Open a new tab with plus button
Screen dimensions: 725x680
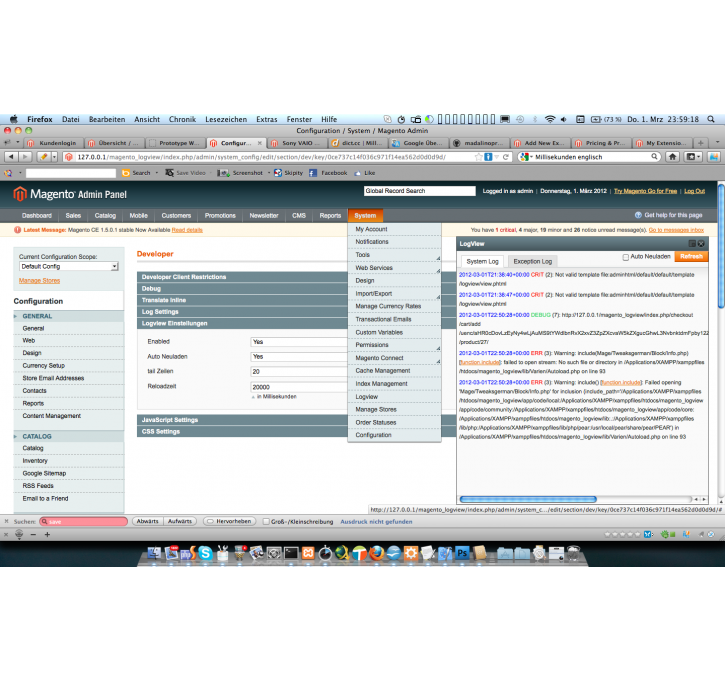coord(700,143)
